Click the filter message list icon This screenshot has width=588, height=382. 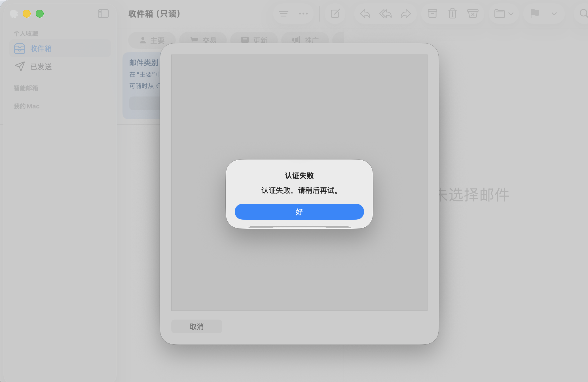pos(284,13)
